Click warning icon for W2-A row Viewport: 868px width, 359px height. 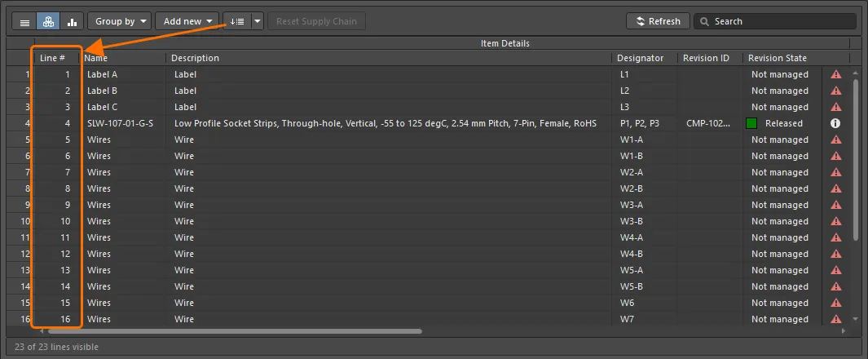tap(836, 172)
